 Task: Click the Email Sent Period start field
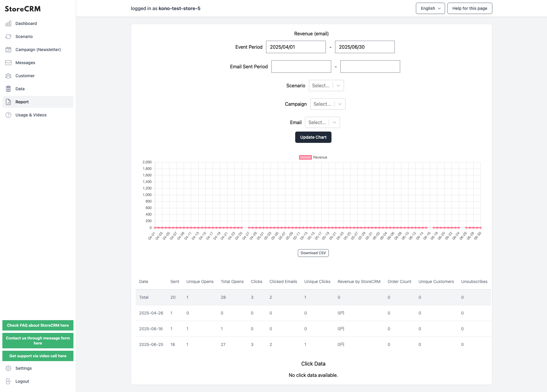click(301, 67)
